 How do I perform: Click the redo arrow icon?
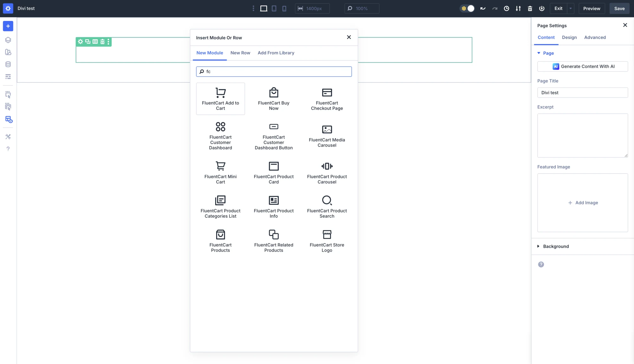coord(495,9)
